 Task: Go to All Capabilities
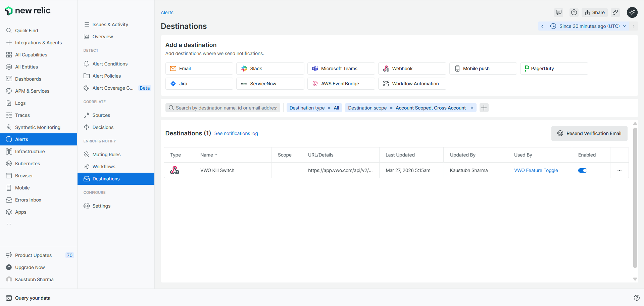[39, 55]
